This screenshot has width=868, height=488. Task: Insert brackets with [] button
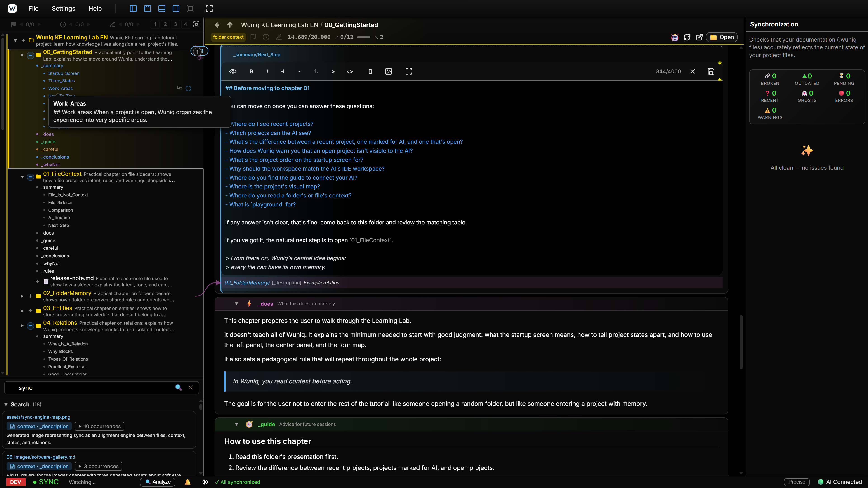coord(370,71)
